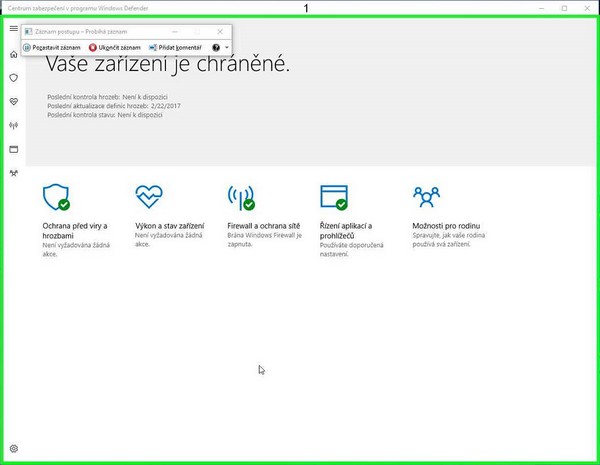The image size is (600, 465).
Task: Maximize the Windows Defender window
Action: point(564,8)
